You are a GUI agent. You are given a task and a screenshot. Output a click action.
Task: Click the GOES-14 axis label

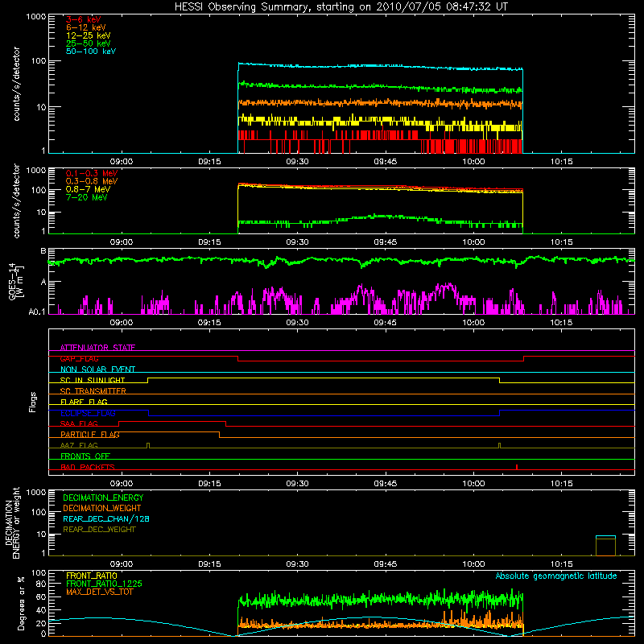[15, 281]
